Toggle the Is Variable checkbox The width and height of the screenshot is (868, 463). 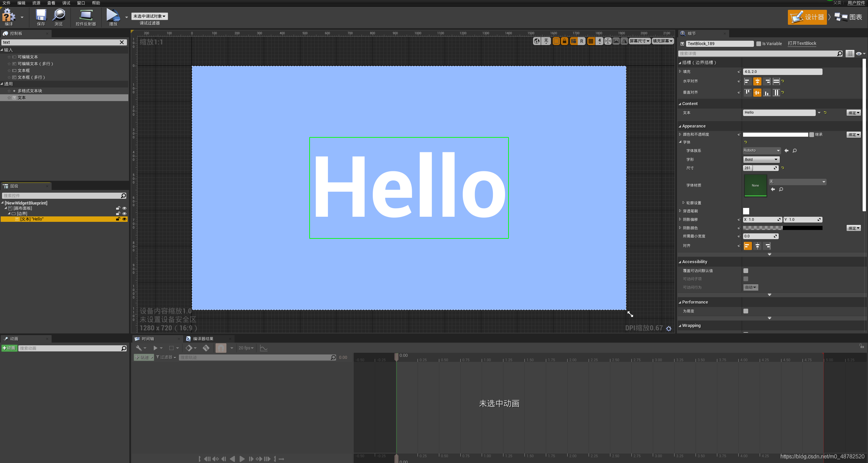[759, 44]
